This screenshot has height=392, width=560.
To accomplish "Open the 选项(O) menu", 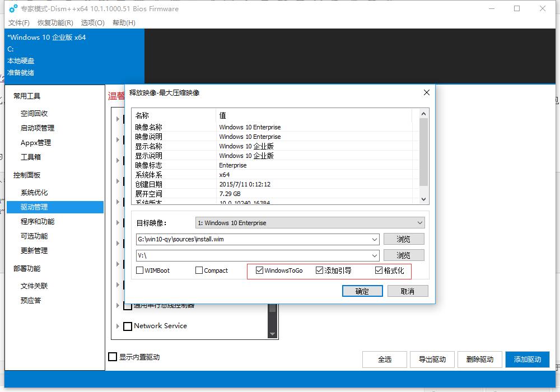I will pos(92,23).
